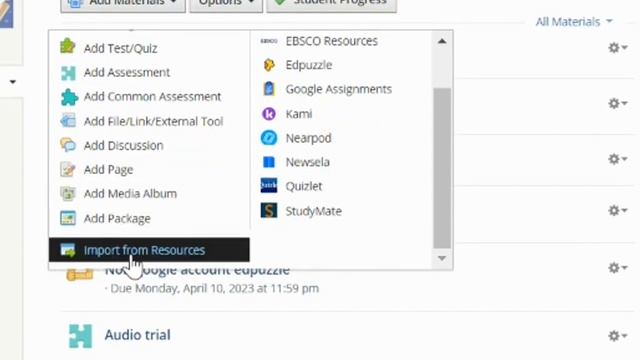This screenshot has height=360, width=640.
Task: Click the Newsela logo icon
Action: [x=269, y=162]
